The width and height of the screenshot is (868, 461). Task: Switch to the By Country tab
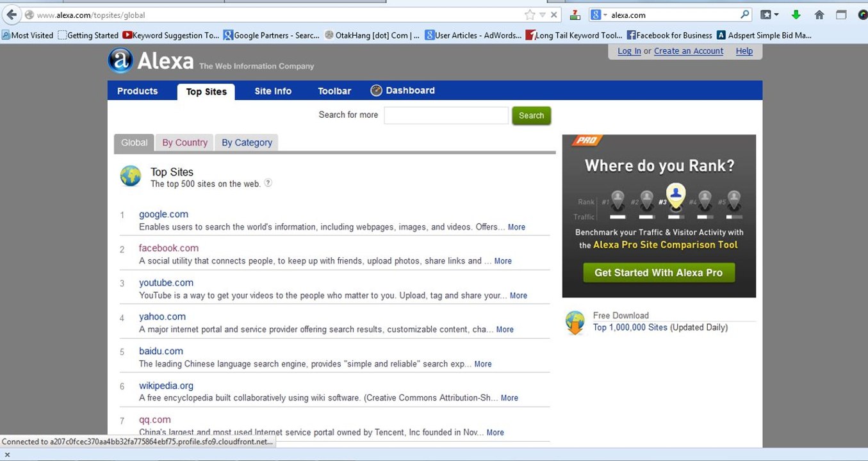pyautogui.click(x=185, y=143)
